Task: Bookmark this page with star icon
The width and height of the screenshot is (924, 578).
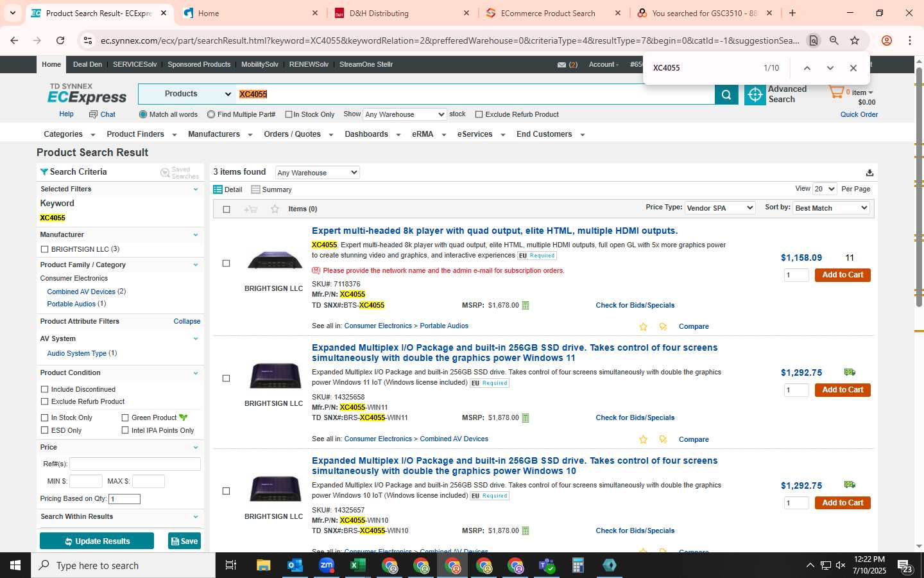Action: click(855, 40)
